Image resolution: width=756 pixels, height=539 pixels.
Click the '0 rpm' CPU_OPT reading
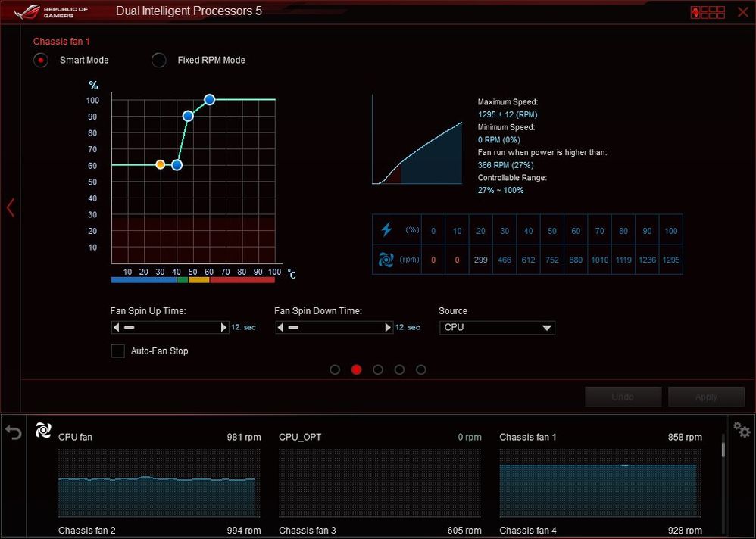click(470, 438)
